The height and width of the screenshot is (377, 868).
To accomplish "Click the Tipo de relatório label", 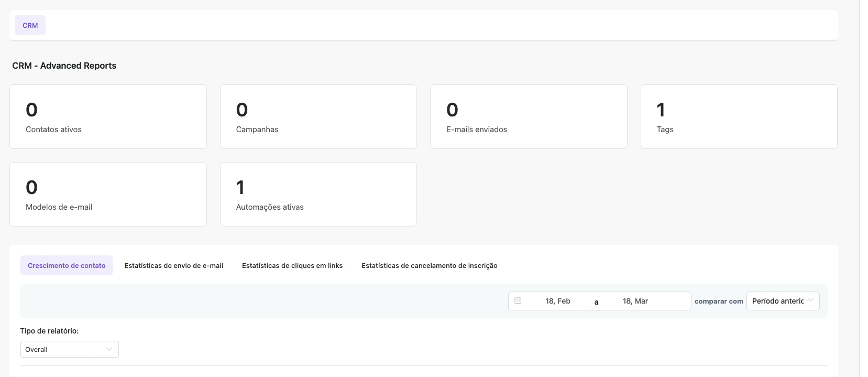I will 49,331.
